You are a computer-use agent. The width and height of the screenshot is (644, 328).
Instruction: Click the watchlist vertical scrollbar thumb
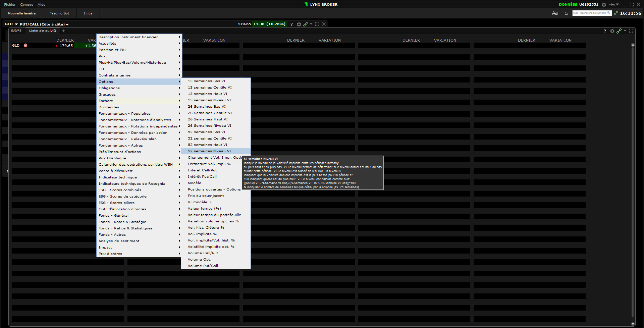click(633, 183)
